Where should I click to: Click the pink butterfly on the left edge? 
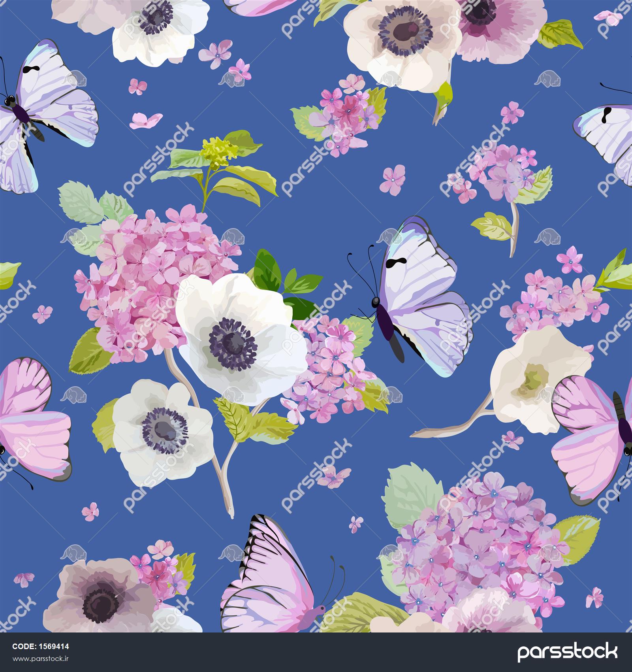tap(30, 419)
